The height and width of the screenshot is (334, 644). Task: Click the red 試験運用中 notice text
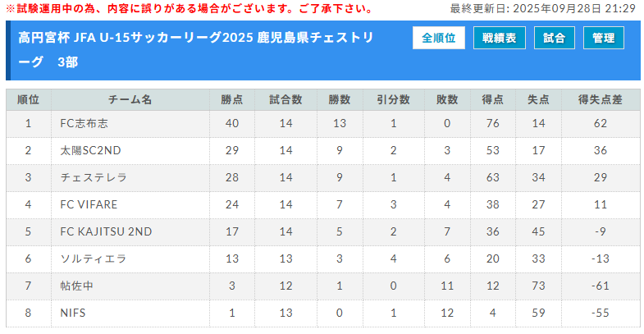189,8
